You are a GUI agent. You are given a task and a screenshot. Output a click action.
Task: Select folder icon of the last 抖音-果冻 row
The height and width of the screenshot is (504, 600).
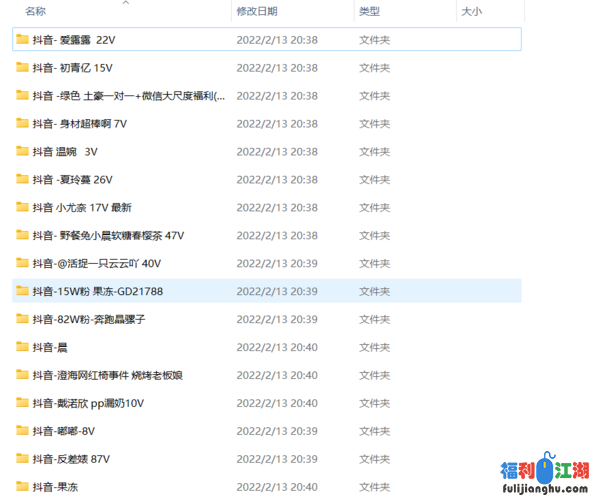point(22,487)
